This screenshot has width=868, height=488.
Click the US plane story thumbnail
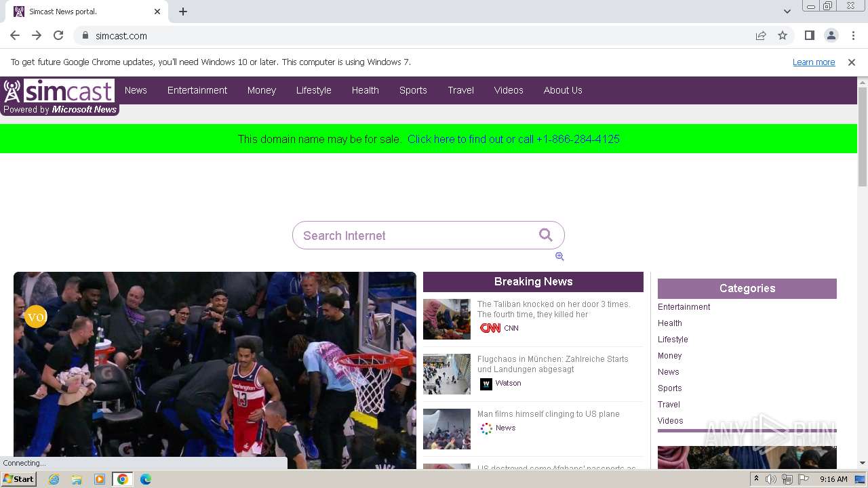[x=446, y=429]
